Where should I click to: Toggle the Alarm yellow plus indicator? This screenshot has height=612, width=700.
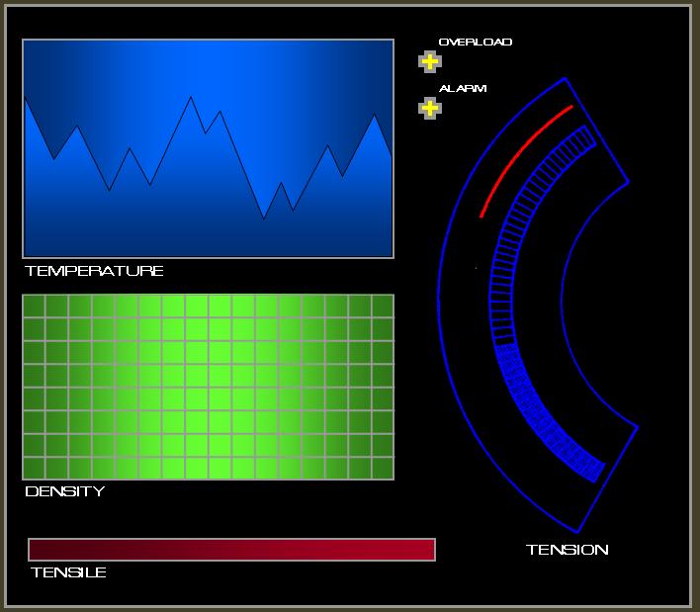click(429, 108)
